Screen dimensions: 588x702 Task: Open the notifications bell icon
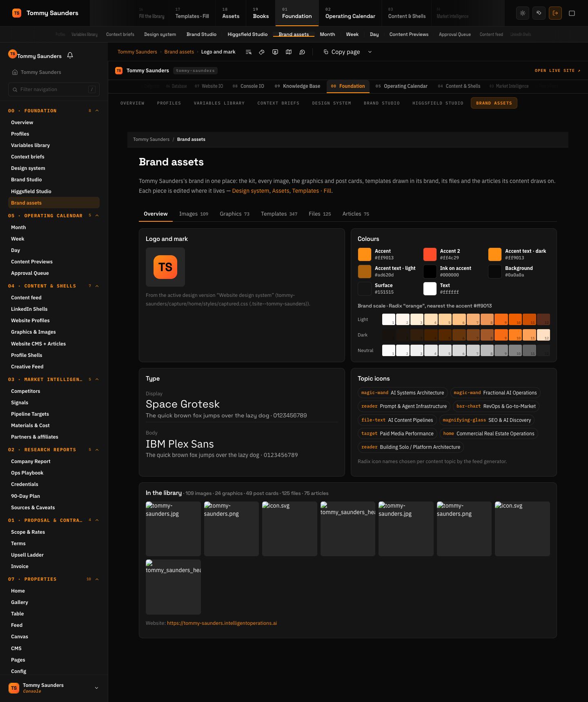70,56
